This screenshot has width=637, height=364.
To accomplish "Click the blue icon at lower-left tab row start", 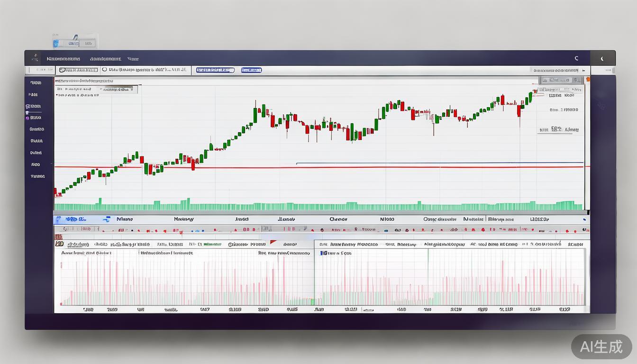I will click(58, 219).
